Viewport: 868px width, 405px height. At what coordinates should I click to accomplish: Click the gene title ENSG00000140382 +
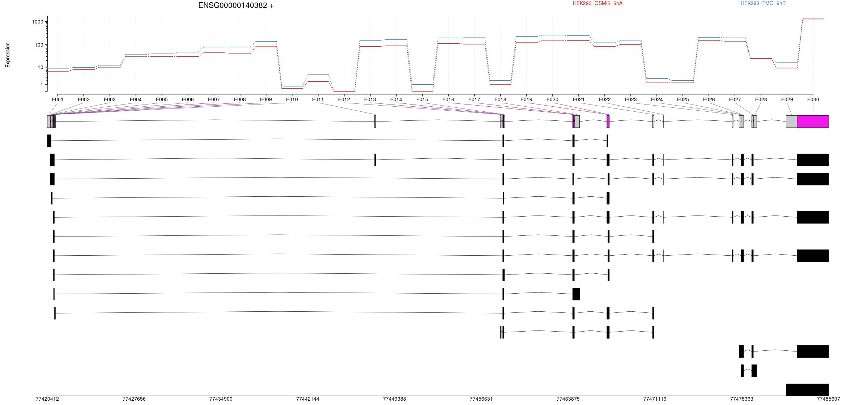pyautogui.click(x=236, y=5)
